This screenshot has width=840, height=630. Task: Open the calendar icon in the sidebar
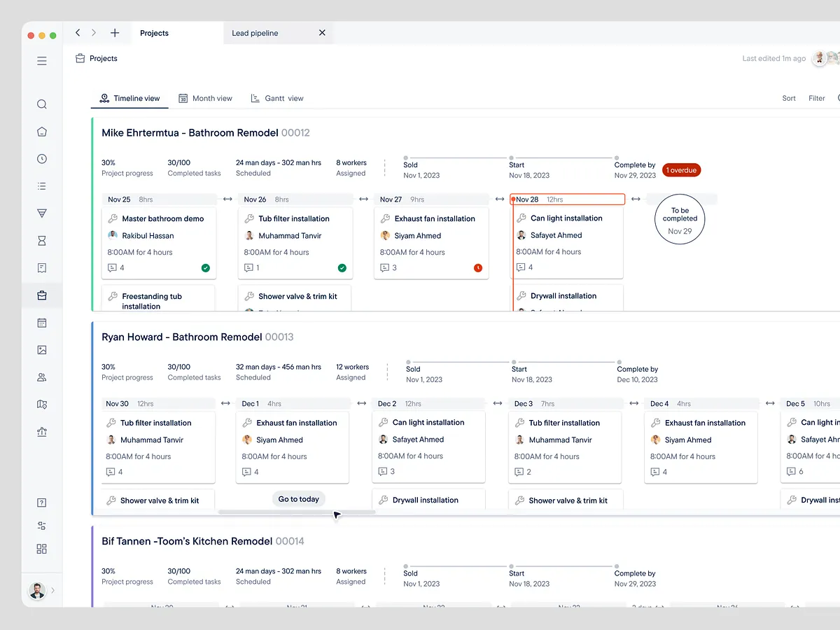pos(42,323)
